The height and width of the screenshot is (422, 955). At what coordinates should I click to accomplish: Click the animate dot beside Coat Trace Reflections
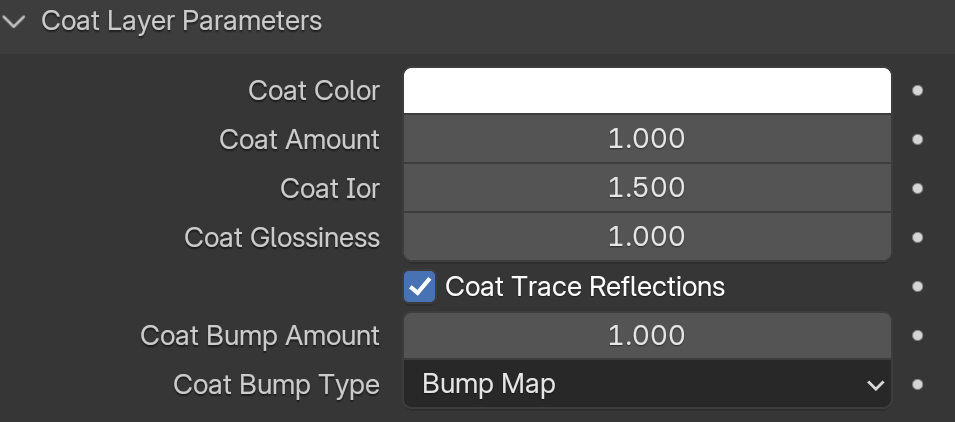(918, 287)
